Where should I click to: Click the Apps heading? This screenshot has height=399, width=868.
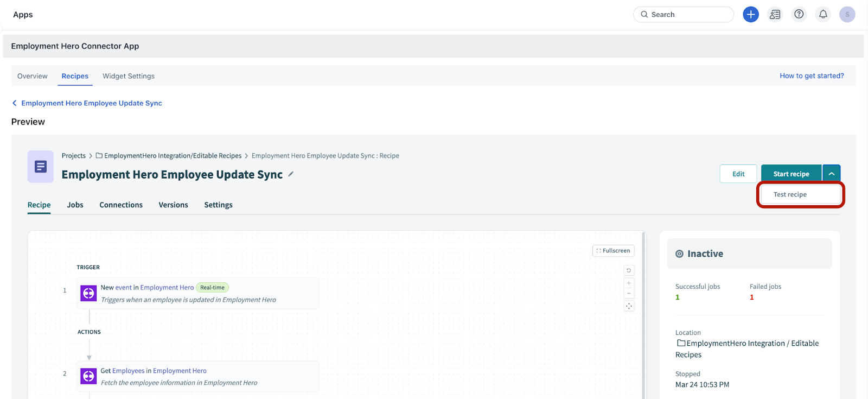click(23, 15)
